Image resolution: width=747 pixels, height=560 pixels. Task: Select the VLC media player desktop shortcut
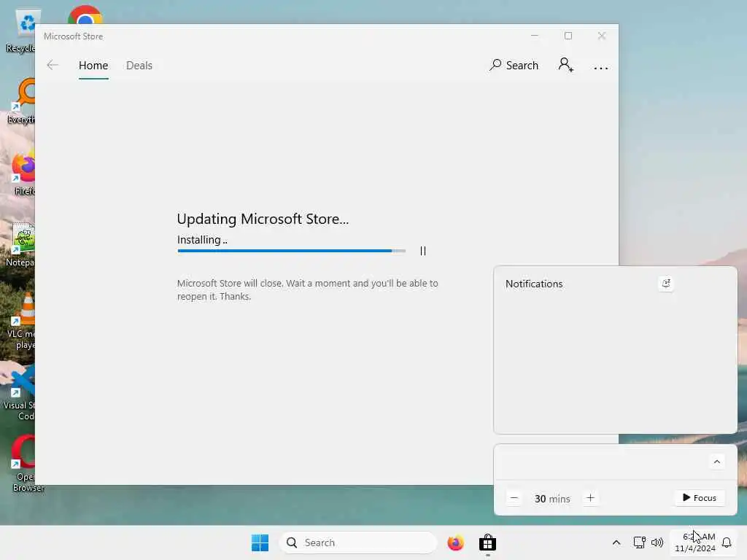click(23, 320)
